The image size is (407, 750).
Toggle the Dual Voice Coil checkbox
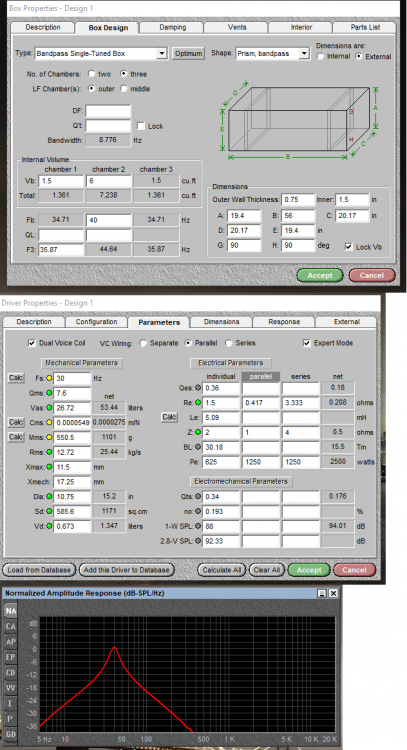pos(32,343)
